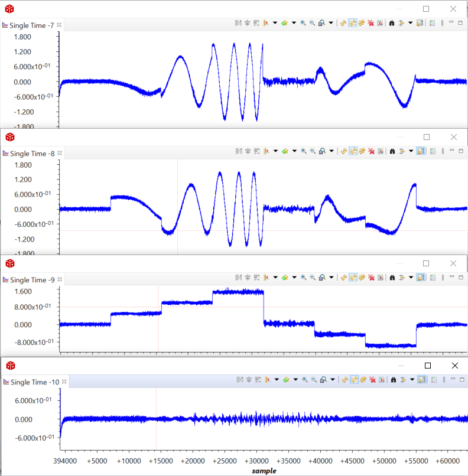This screenshot has width=468, height=476.
Task: Click the yellow refresh icon in Single Time -10
Action: pos(343,380)
